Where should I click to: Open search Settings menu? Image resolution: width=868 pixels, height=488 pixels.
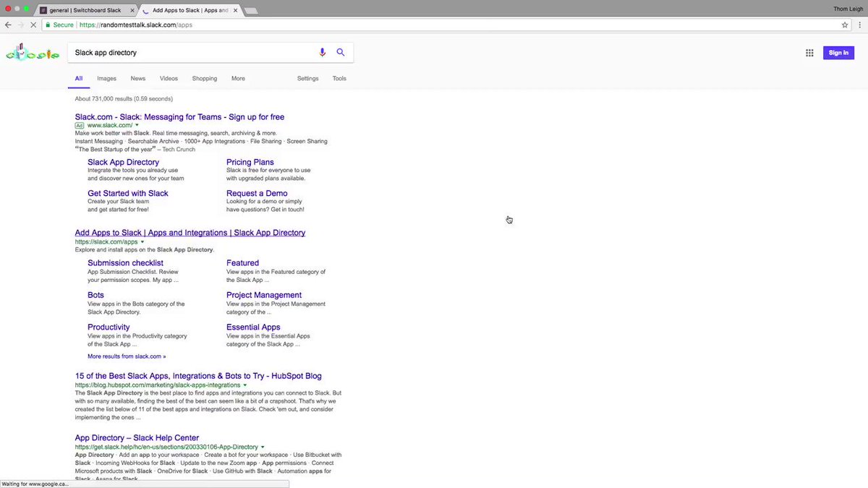coord(308,78)
